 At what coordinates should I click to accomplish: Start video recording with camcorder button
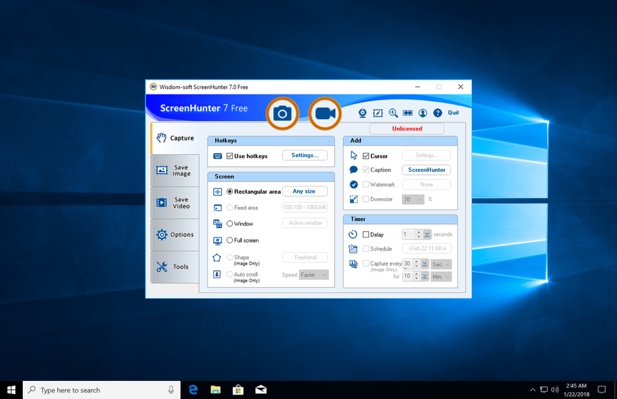325,113
